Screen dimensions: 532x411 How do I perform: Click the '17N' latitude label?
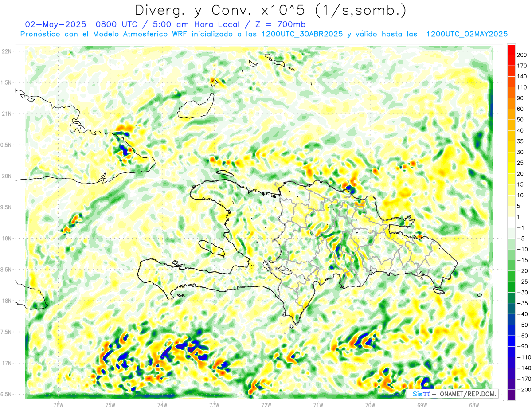[x=6, y=364]
